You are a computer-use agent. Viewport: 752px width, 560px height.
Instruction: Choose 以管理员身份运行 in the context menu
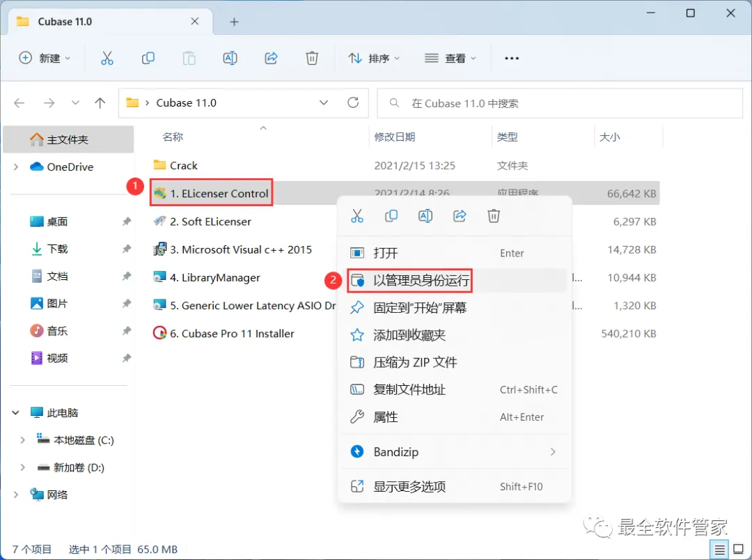[455, 280]
